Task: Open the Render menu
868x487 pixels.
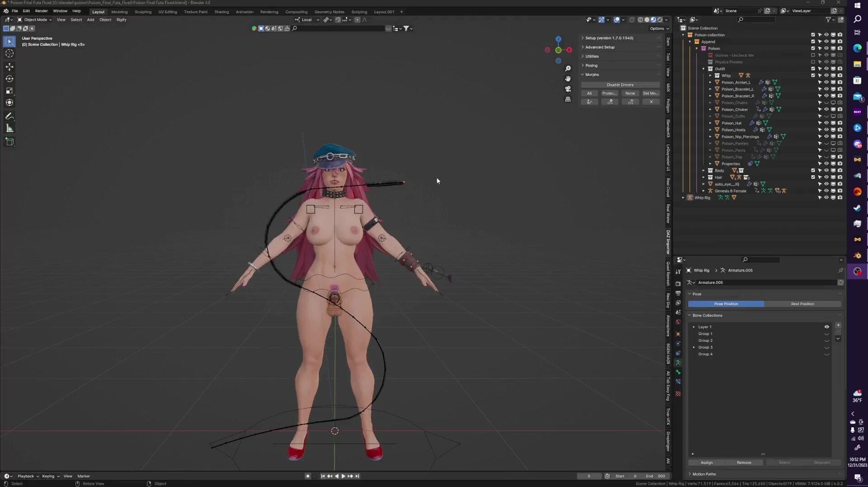Action: point(41,11)
